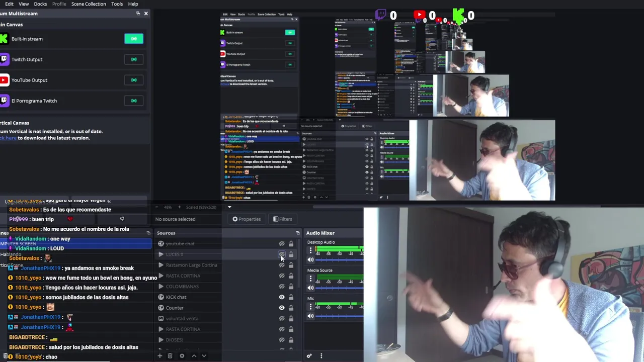Click the Kick logo beside Built-in stream
This screenshot has width=644, height=362.
4,39
